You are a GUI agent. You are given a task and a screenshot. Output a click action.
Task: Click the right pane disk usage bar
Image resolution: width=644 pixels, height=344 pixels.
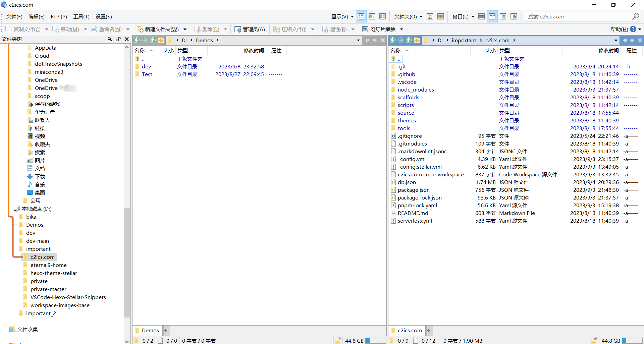(632, 341)
